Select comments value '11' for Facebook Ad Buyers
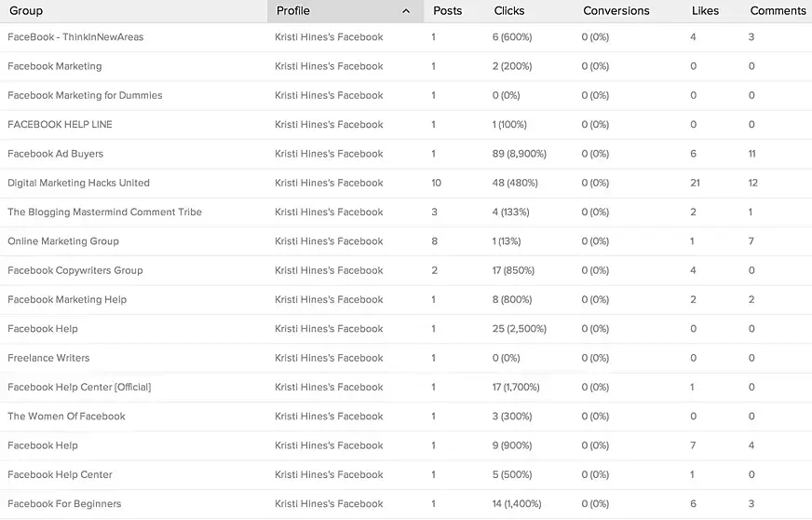812x520 pixels. tap(751, 154)
